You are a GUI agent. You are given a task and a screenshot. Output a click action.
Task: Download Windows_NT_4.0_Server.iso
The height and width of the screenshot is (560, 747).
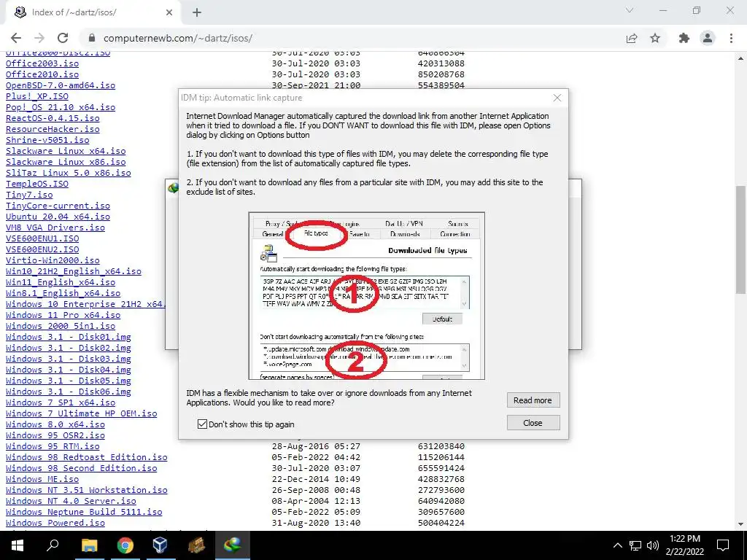pyautogui.click(x=71, y=502)
